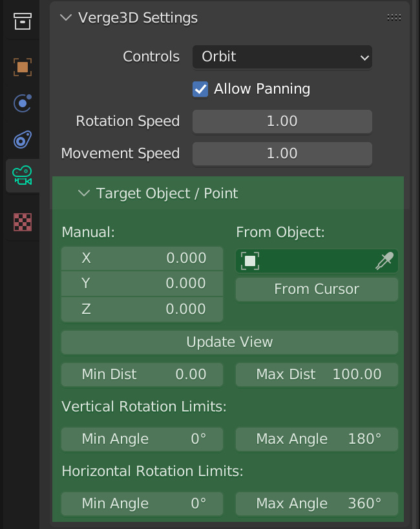Click the From Object selector field
Viewport: 420px width, 529px height.
(317, 261)
